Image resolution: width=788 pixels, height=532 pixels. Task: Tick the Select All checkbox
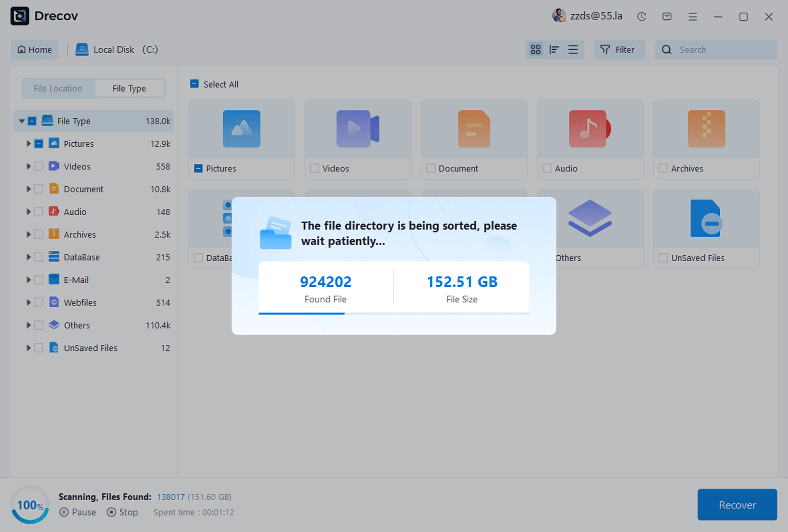(194, 84)
